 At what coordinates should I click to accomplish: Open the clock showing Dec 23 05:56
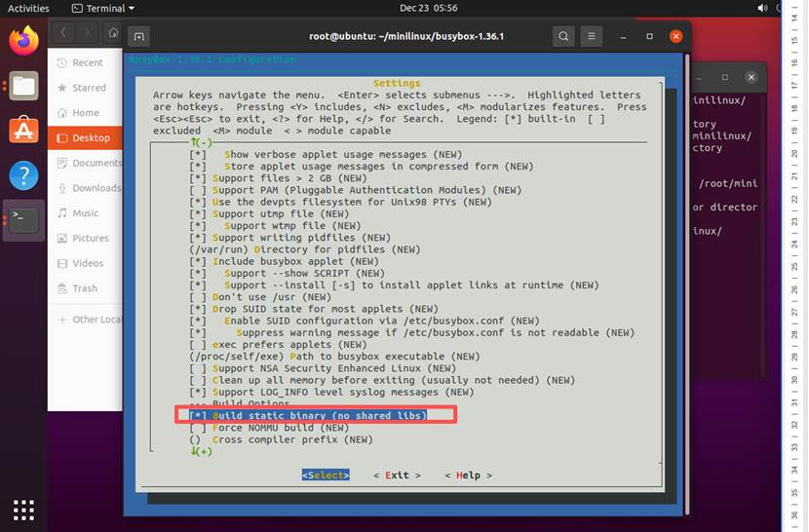click(x=428, y=8)
